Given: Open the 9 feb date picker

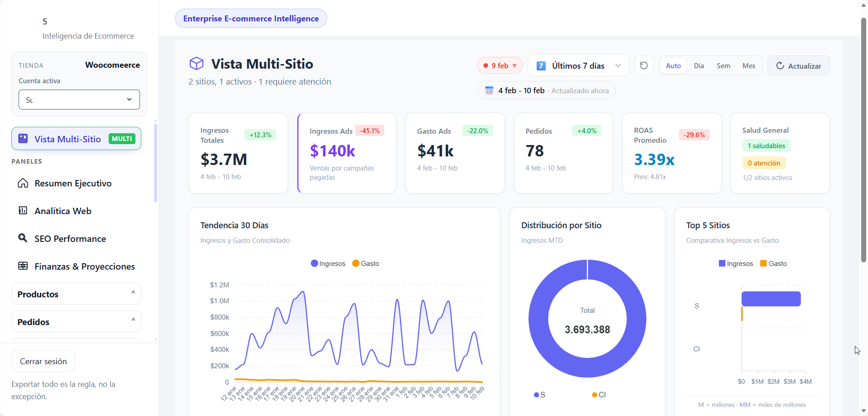Looking at the screenshot, I should coord(499,65).
